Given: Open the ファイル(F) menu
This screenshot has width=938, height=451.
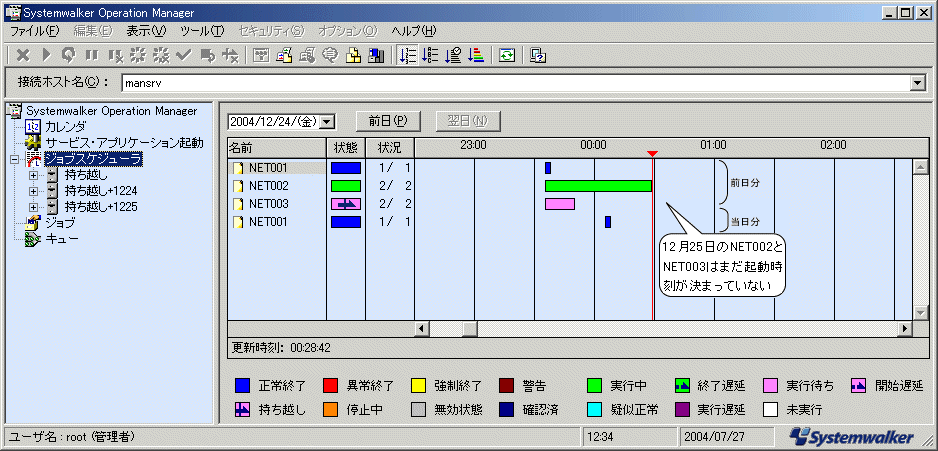Looking at the screenshot, I should point(35,31).
